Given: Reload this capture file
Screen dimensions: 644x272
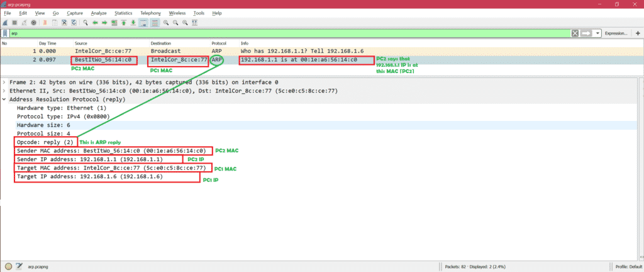Looking at the screenshot, I should point(74,23).
